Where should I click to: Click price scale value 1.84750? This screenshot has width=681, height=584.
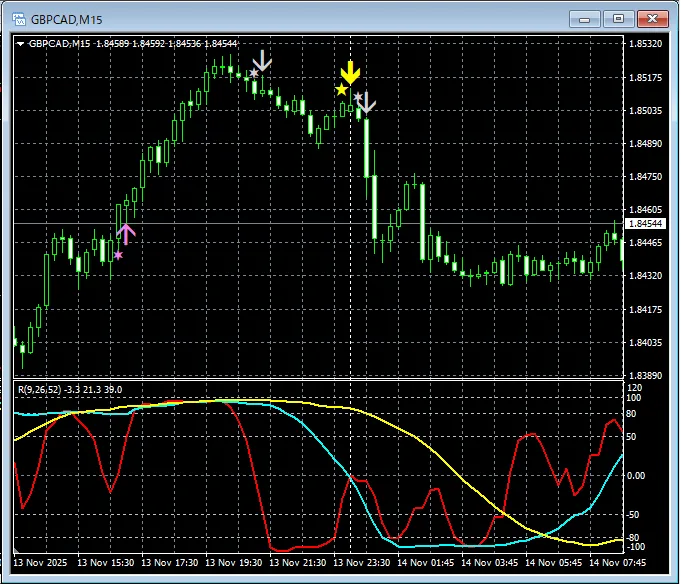[x=645, y=177]
